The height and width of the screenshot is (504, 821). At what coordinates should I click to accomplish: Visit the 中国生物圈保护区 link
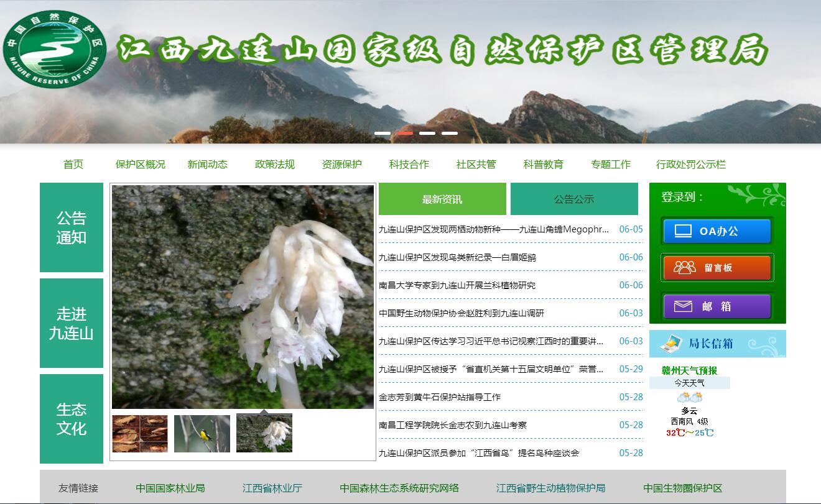tap(683, 488)
